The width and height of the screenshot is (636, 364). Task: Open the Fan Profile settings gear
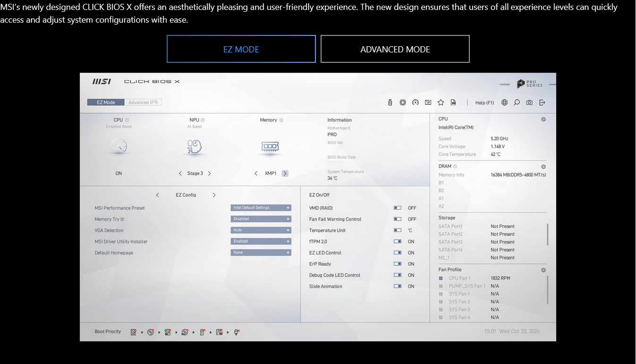tap(543, 270)
